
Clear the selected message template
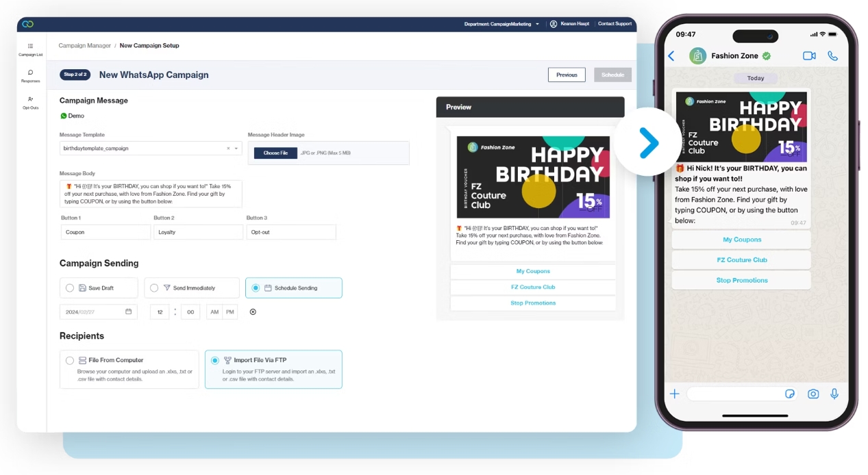point(228,149)
